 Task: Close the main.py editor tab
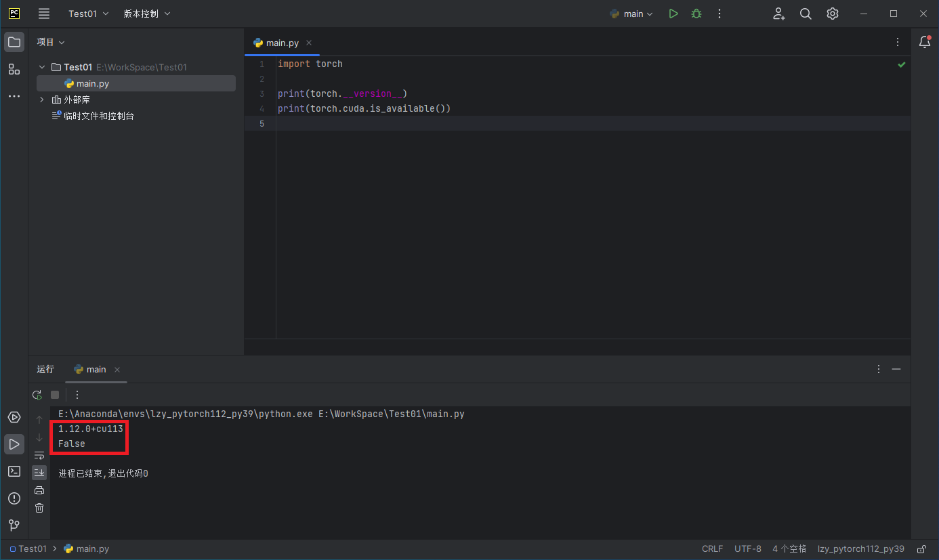pos(309,43)
